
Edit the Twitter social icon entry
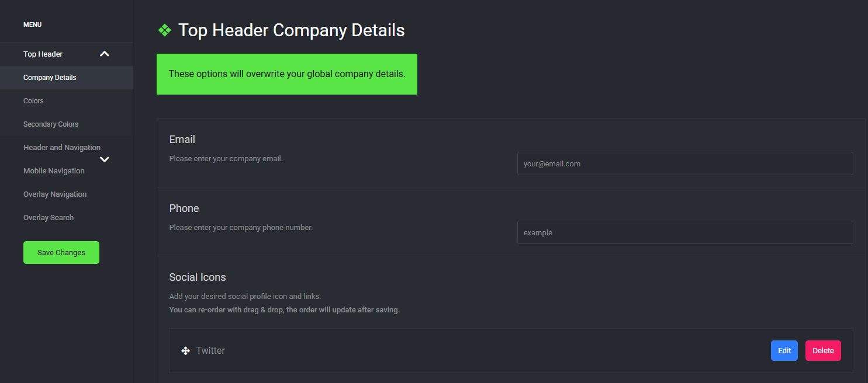[784, 350]
